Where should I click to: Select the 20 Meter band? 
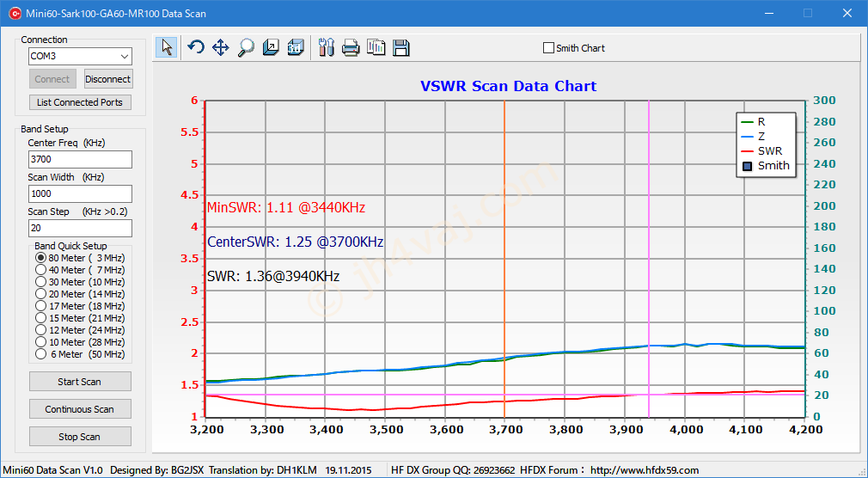40,294
